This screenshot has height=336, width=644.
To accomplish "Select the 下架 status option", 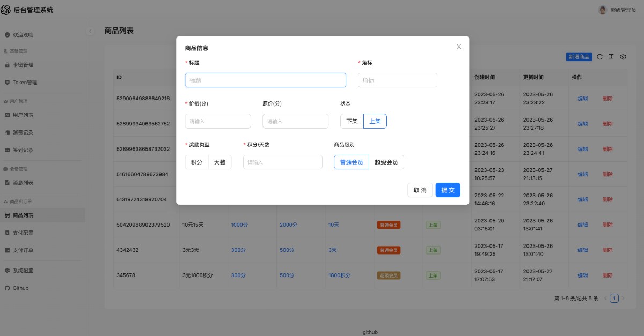I will point(352,122).
